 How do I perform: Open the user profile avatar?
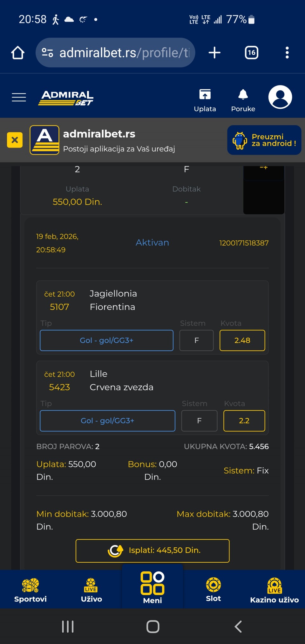click(x=280, y=97)
